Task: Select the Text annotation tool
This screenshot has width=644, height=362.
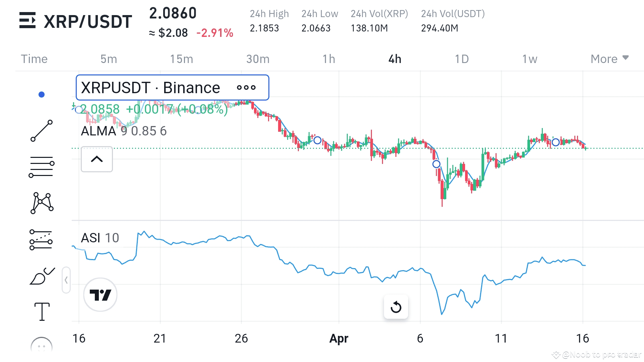Action: coord(41,312)
